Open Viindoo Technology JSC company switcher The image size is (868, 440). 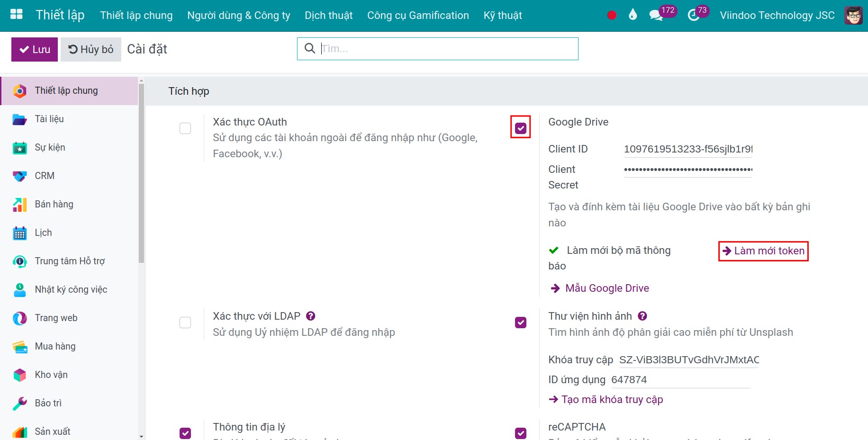pos(777,15)
